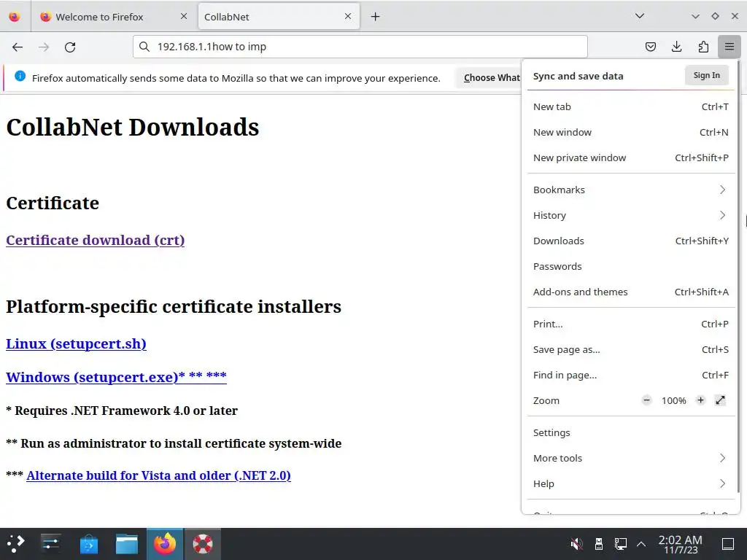The image size is (747, 560).
Task: Open KDE application launcher
Action: (x=16, y=543)
